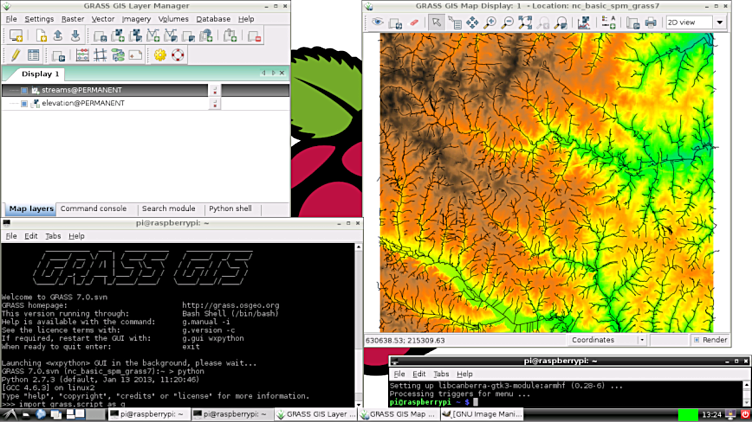752x423 pixels.
Task: Click the lifebuoy help icon in Layer Manager
Action: 178,55
